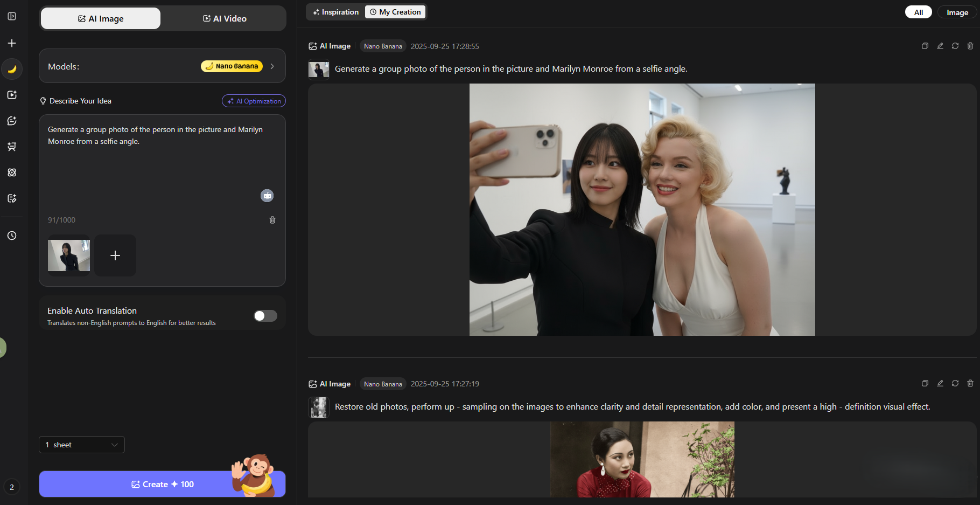Copy the Marilyn Monroe selfie creation
The image size is (980, 505).
click(925, 46)
